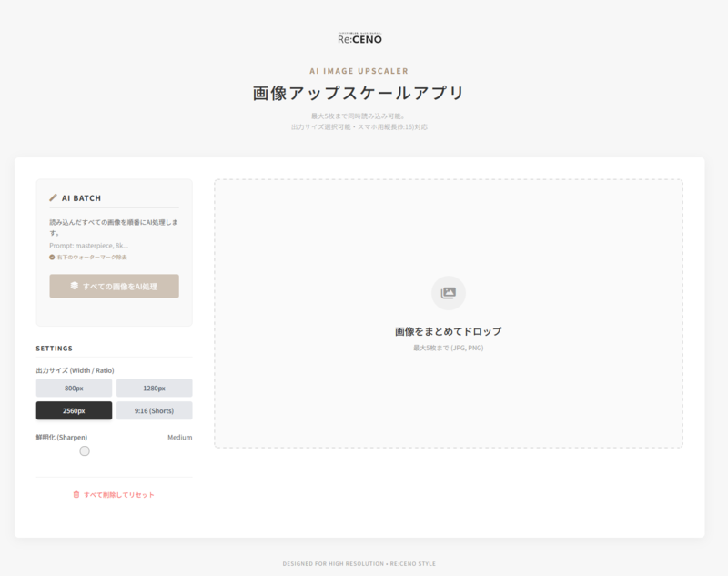
Task: Click the 最大5枚まで (JPG, PNG) hint
Action: pos(449,348)
